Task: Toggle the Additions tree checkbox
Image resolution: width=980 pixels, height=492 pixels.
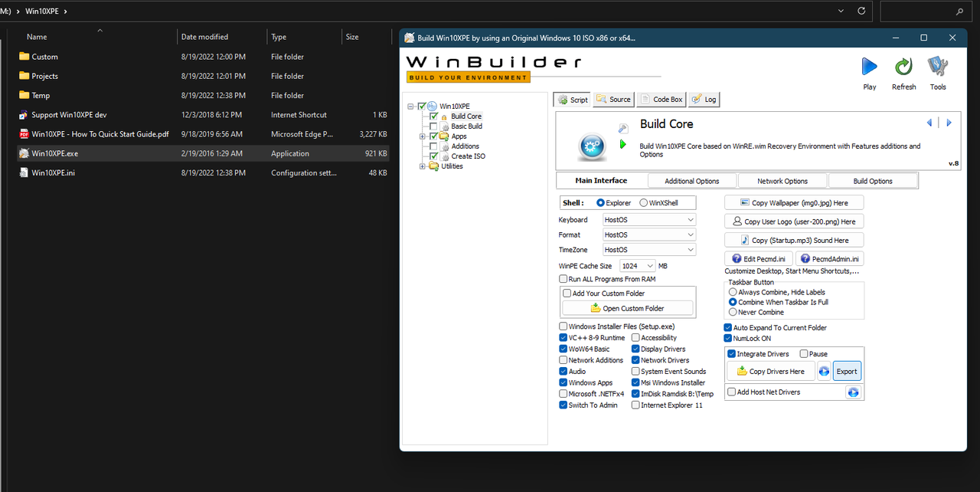Action: 434,146
